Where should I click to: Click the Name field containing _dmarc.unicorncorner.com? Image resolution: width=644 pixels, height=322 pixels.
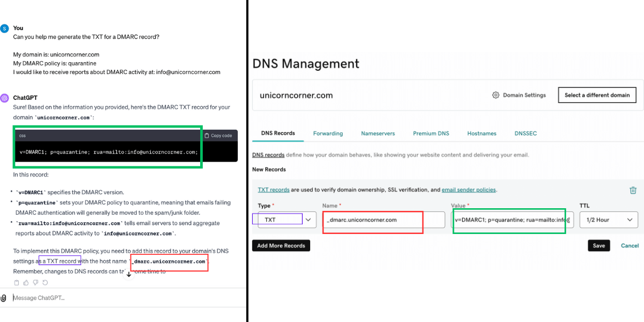(x=384, y=219)
